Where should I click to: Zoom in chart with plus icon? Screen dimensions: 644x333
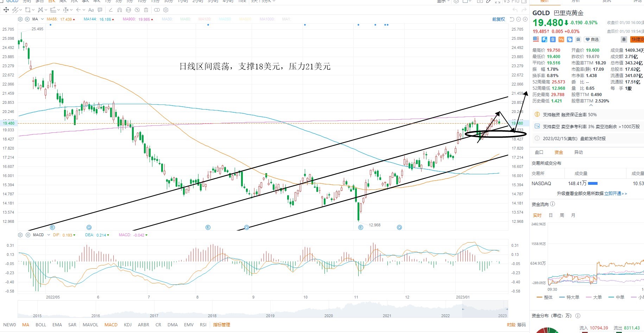coord(525,19)
